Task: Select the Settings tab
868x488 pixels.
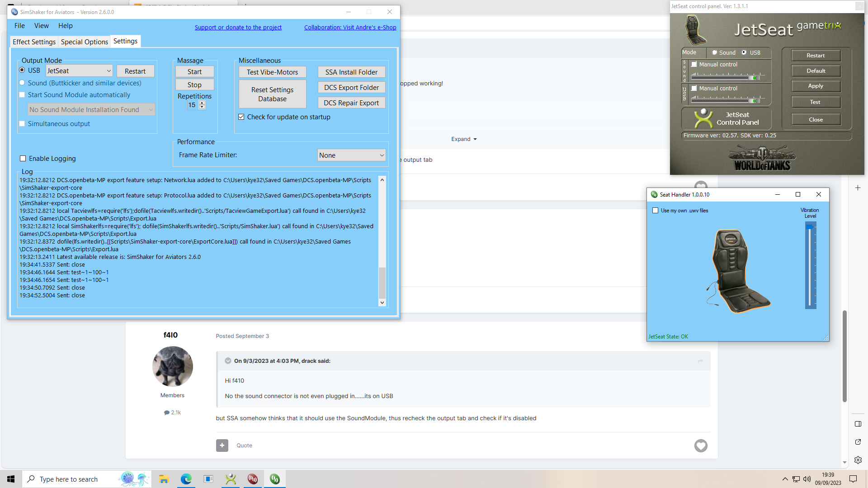Action: pyautogui.click(x=125, y=41)
